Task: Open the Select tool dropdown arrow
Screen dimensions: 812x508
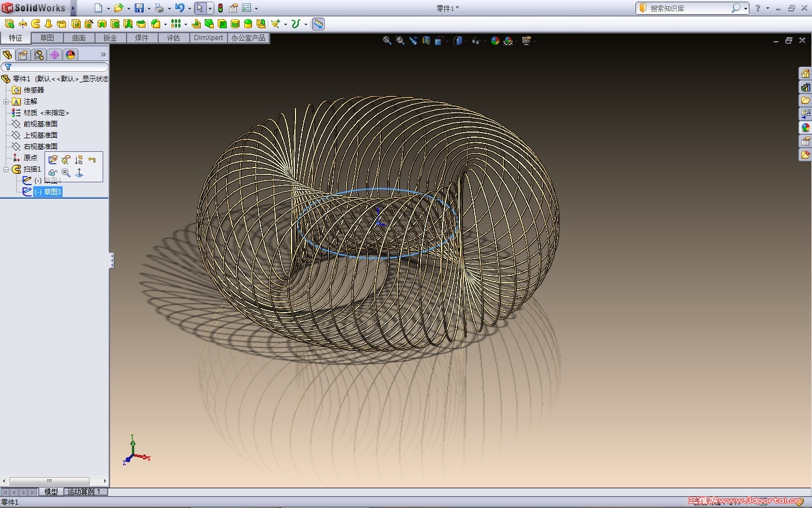Action: (x=210, y=8)
